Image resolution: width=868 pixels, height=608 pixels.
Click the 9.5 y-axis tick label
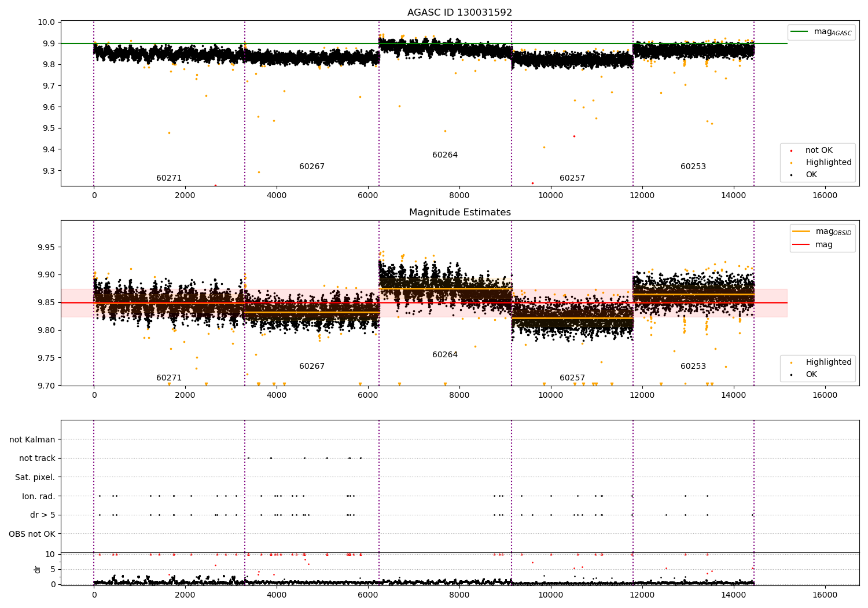[49, 129]
